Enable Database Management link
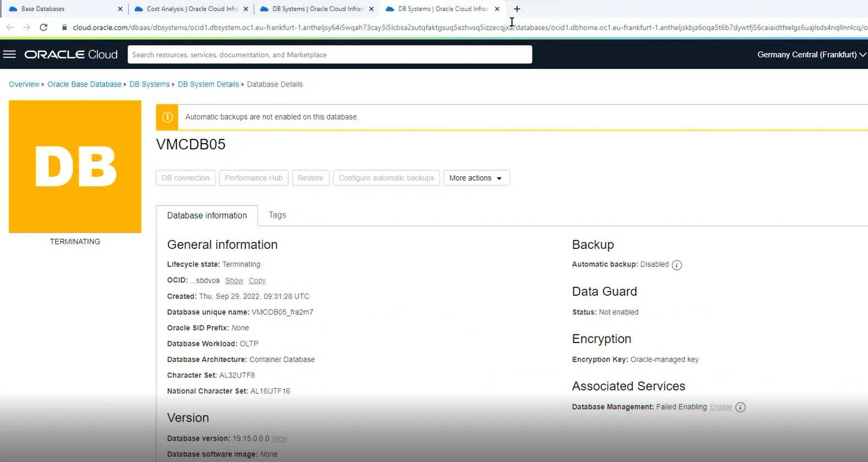 [x=721, y=407]
